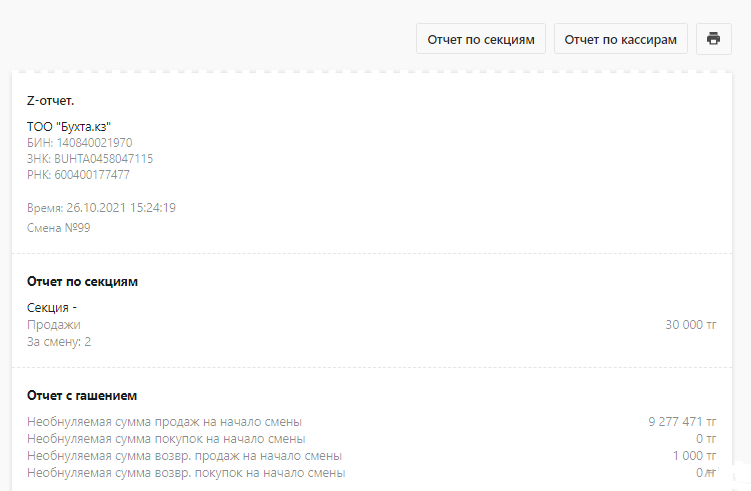Click the bold Отчет по секциям section heading

click(x=82, y=282)
